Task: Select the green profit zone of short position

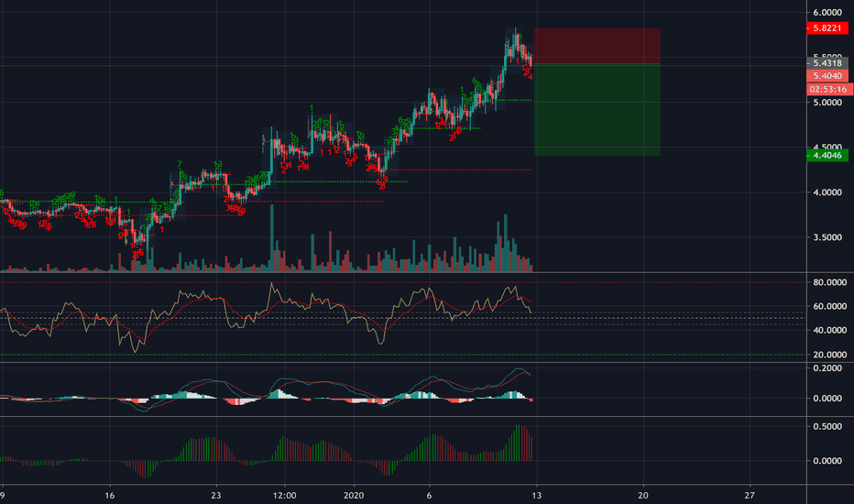Action: [597, 110]
